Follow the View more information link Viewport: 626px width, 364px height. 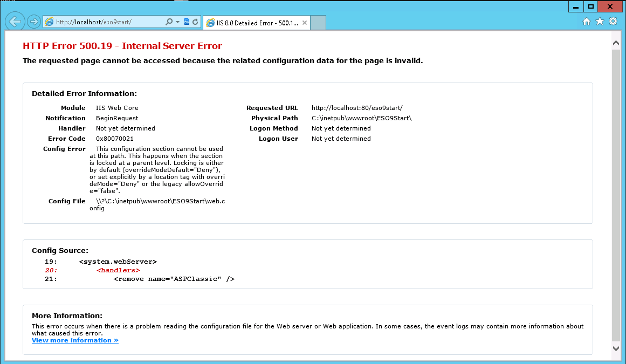tap(75, 340)
